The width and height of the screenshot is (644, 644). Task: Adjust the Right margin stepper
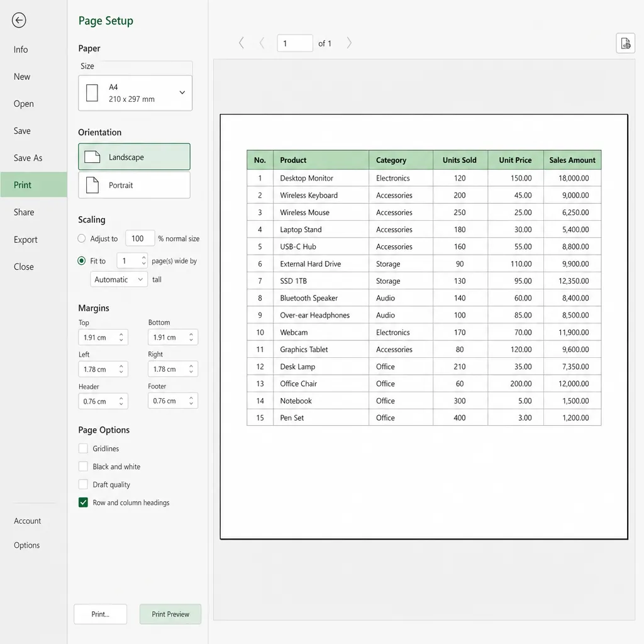[191, 369]
